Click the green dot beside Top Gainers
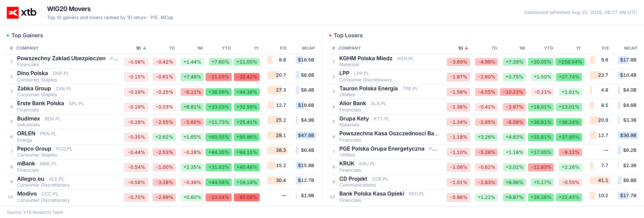Image resolution: width=644 pixels, height=218 pixels. pos(8,36)
